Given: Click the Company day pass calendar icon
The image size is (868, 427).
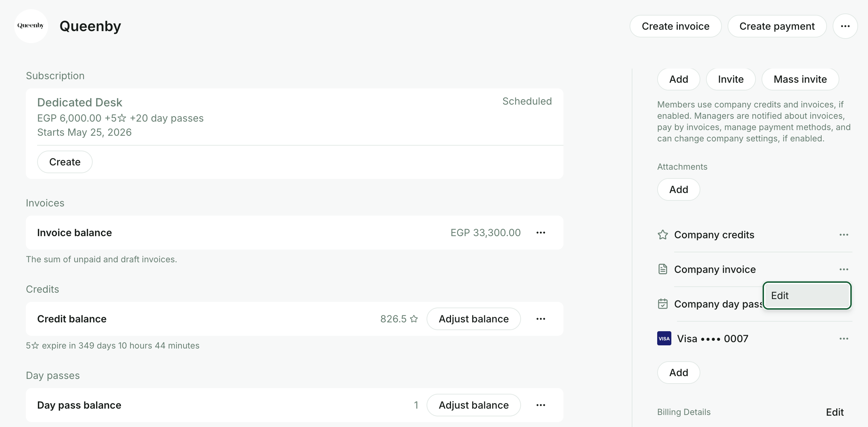Looking at the screenshot, I should (663, 304).
